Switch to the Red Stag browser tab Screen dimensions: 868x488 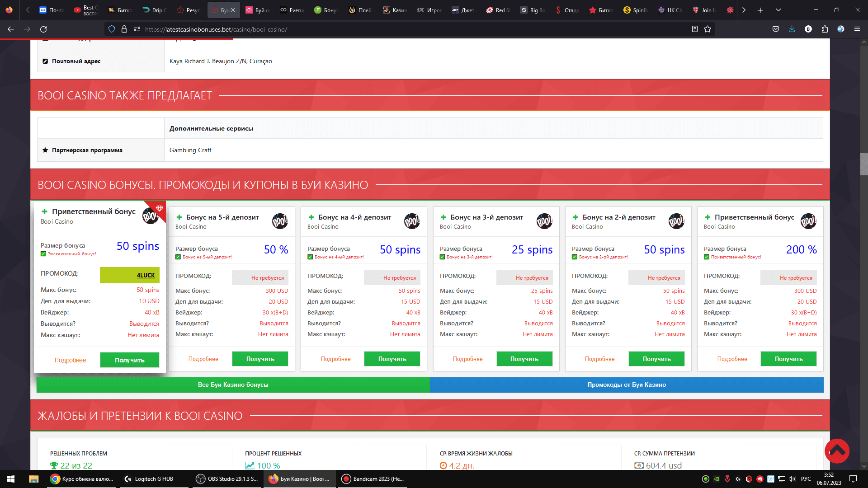(498, 10)
